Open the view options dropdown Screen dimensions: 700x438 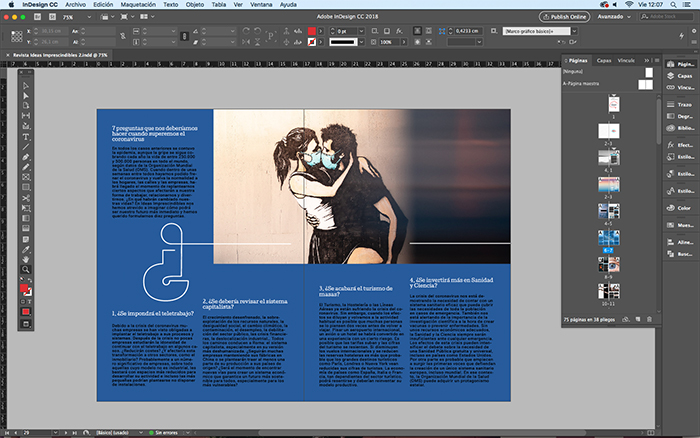click(106, 17)
